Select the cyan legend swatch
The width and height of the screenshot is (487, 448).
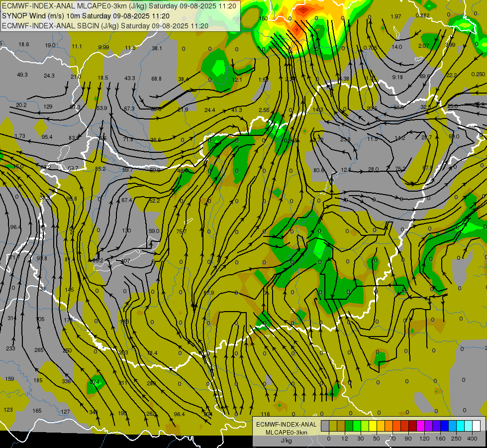460,426
